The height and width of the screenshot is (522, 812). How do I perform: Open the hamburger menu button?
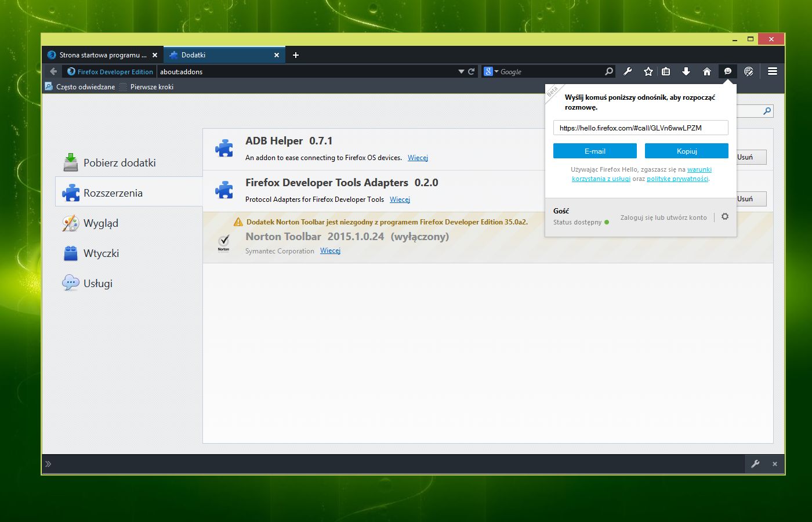(772, 71)
